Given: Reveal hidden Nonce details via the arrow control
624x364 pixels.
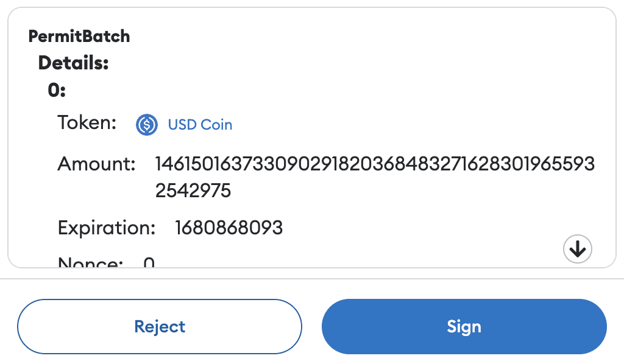Looking at the screenshot, I should tap(577, 249).
